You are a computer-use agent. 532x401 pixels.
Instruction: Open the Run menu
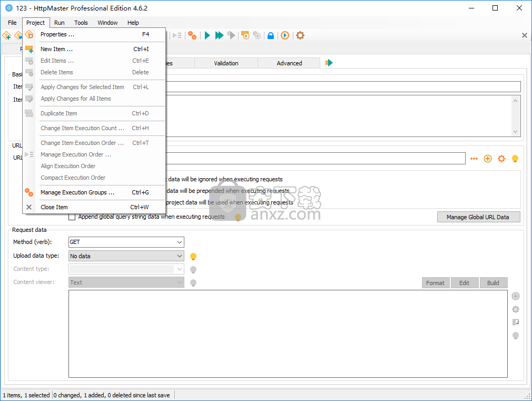(x=60, y=23)
